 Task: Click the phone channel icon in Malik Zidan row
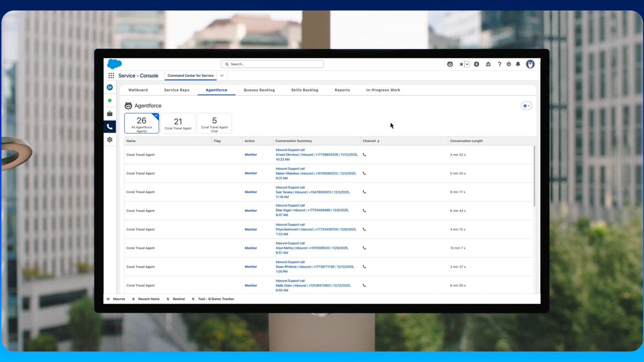pyautogui.click(x=364, y=285)
